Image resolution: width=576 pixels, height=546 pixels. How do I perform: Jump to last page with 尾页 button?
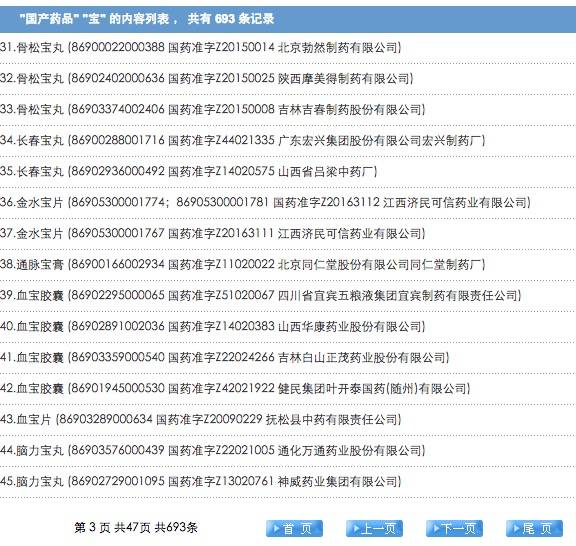[x=534, y=528]
